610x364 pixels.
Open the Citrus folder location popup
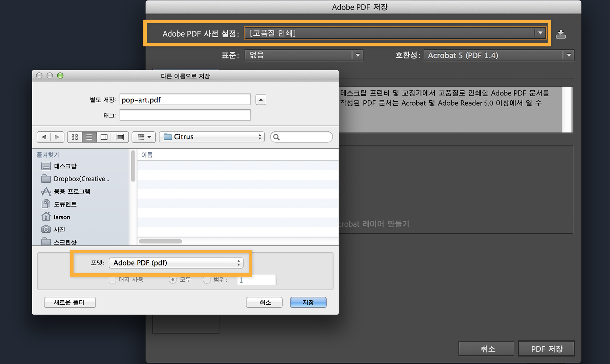point(212,137)
